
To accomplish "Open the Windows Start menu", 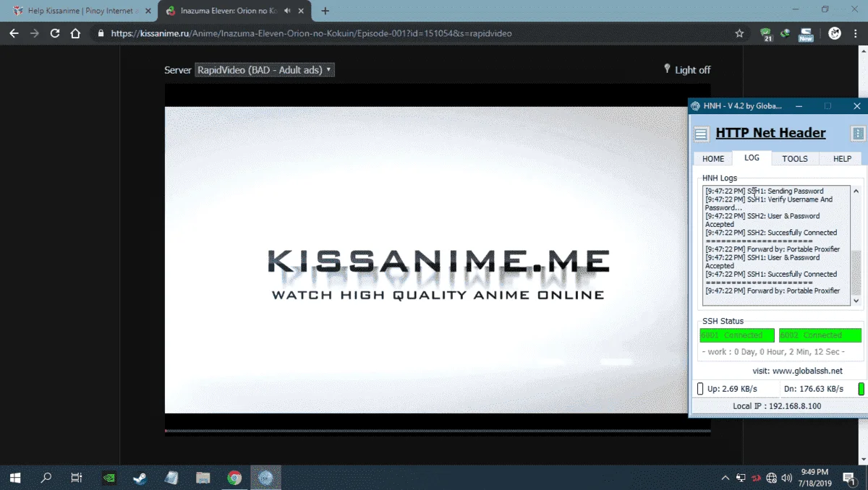I will (x=14, y=478).
